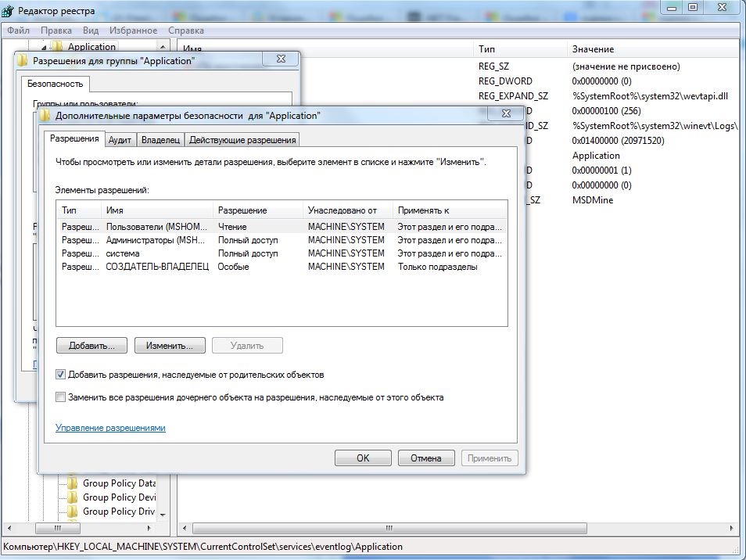
Task: Click the Group Policy Devi folder icon
Action: coord(72,497)
